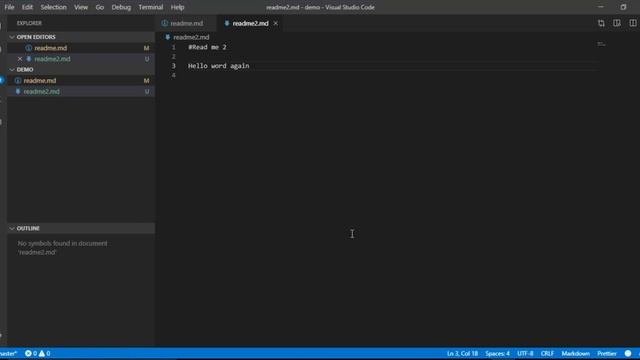
Task: Open the Markdown preview to the side
Action: point(617,23)
